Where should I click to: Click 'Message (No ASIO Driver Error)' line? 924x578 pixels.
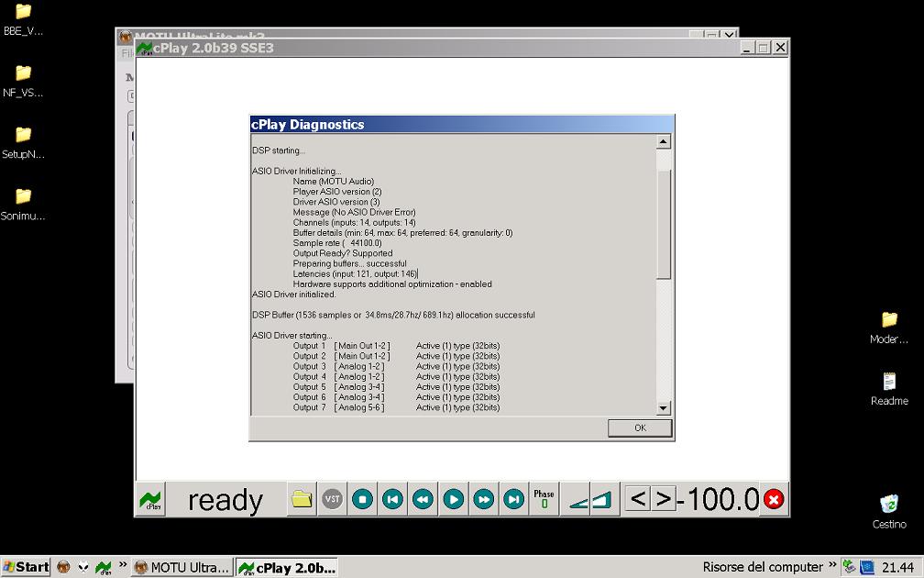coord(354,212)
